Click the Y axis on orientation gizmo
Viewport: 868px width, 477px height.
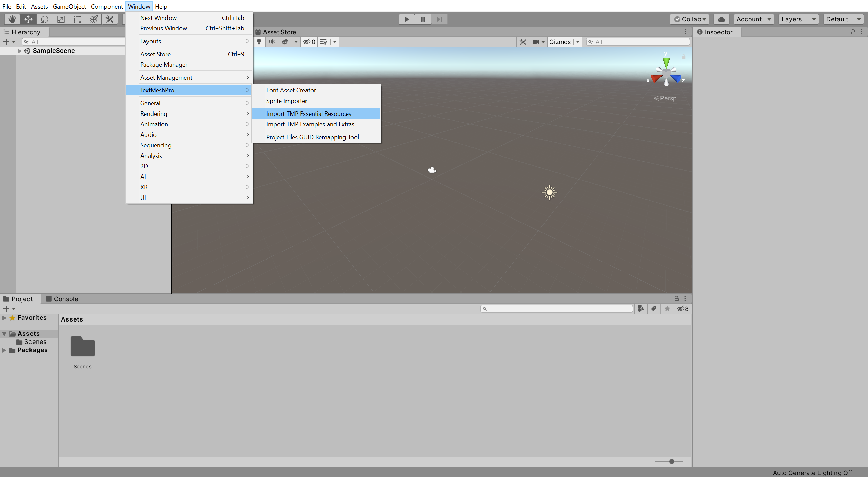[x=666, y=62]
